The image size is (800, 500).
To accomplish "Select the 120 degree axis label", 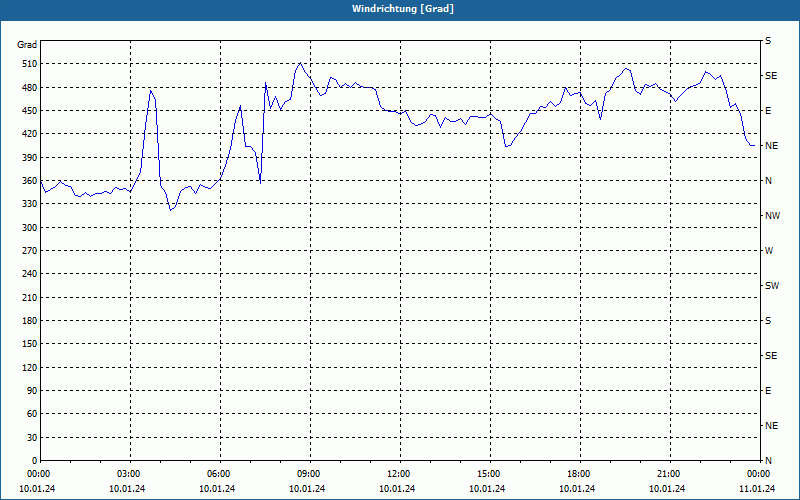I will 30,368.
